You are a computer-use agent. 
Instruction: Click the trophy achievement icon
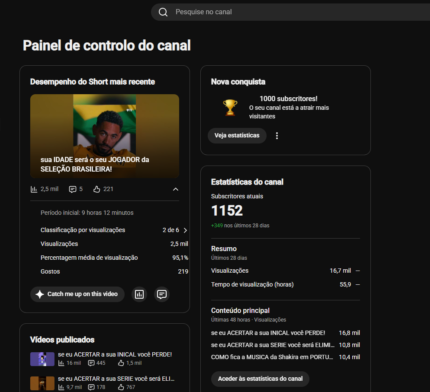point(230,108)
